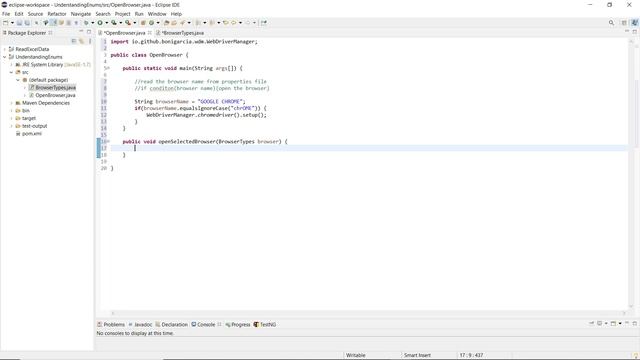This screenshot has height=360, width=640.
Task: Expand the test-output folder
Action: coord(11,126)
